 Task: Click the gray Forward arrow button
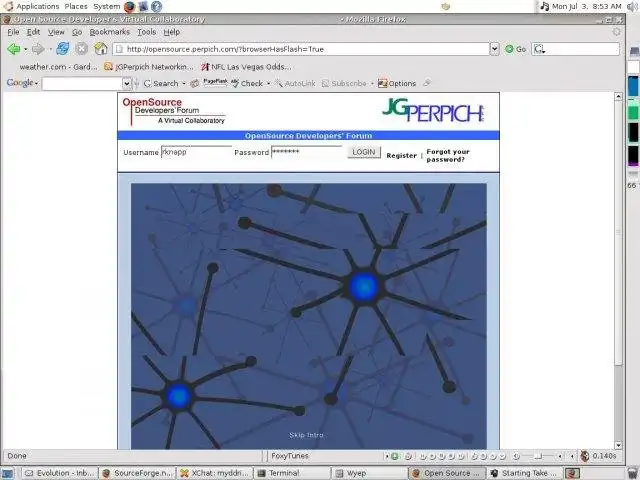(38, 49)
